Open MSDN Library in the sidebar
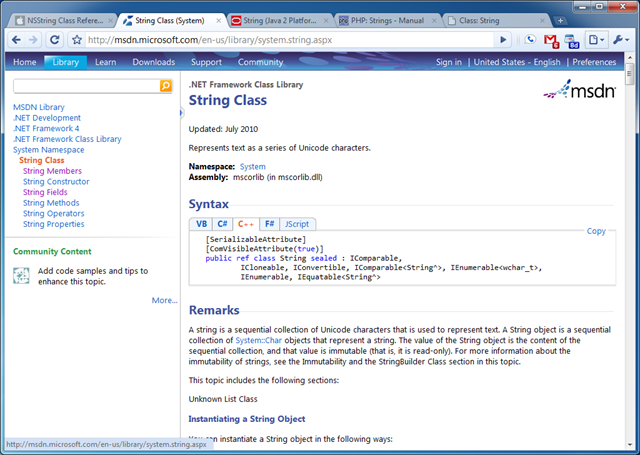The height and width of the screenshot is (455, 640). [x=39, y=107]
